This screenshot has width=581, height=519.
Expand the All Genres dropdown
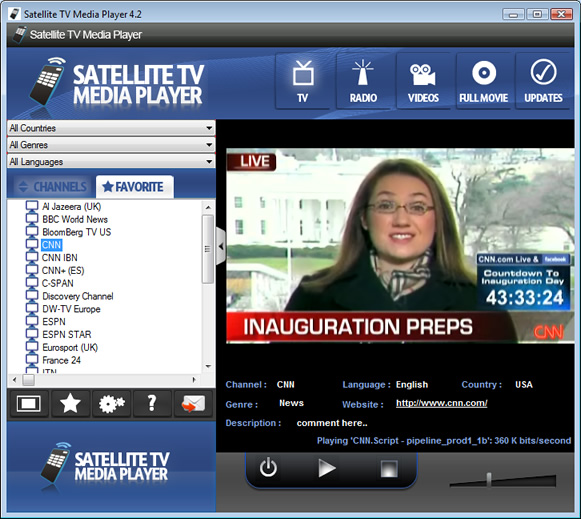click(111, 145)
